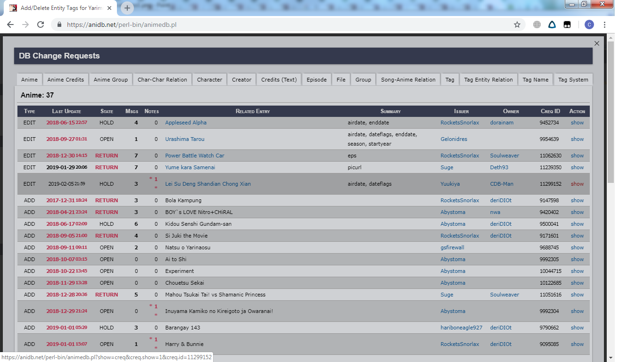The width and height of the screenshot is (644, 362).
Task: Select the Episode tab
Action: tap(316, 80)
